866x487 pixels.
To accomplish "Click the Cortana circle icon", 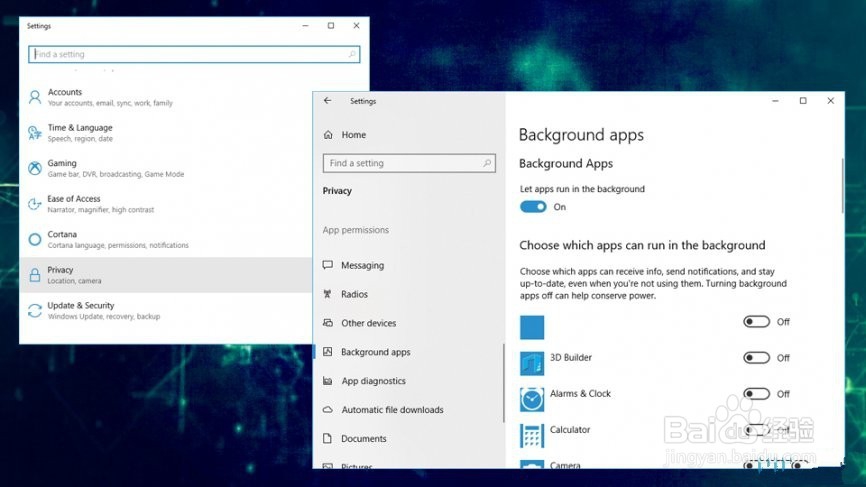I will point(35,240).
